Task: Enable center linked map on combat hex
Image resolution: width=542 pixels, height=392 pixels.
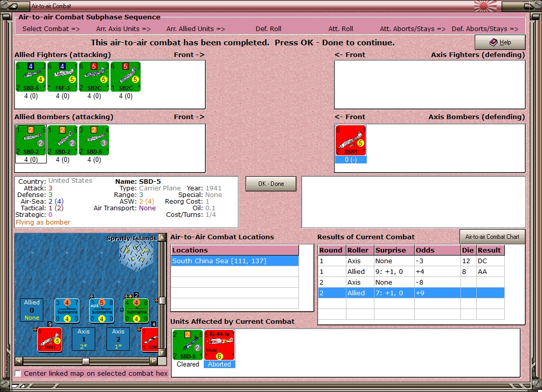Action: tap(18, 373)
